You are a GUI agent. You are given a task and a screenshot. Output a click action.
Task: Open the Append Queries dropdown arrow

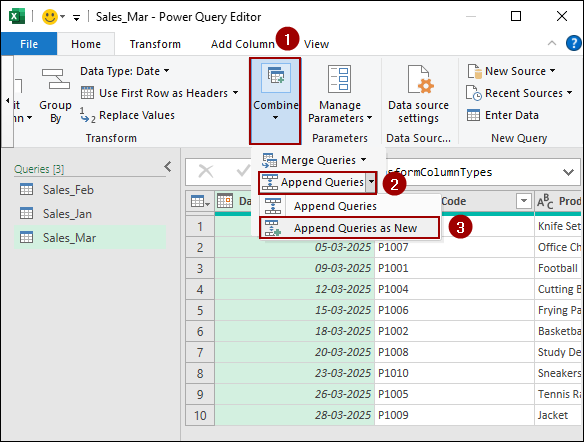click(x=371, y=182)
